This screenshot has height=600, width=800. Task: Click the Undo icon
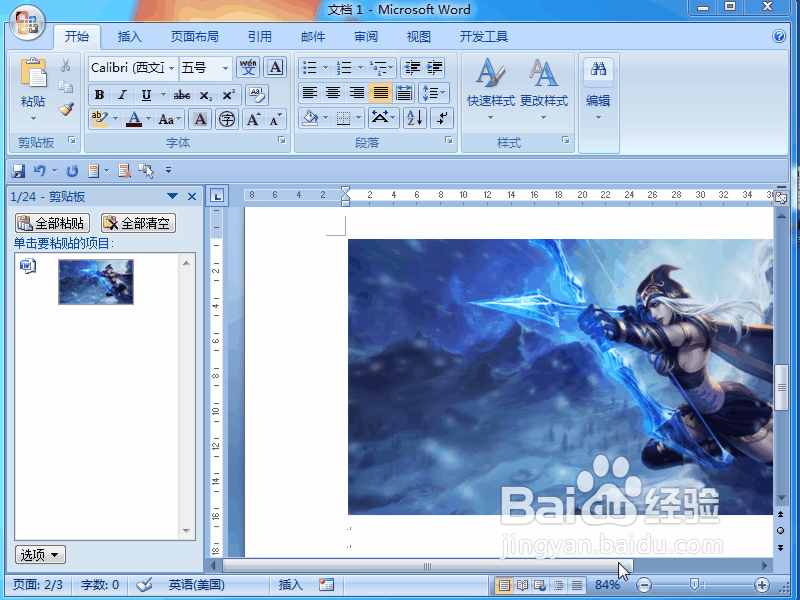click(x=40, y=170)
